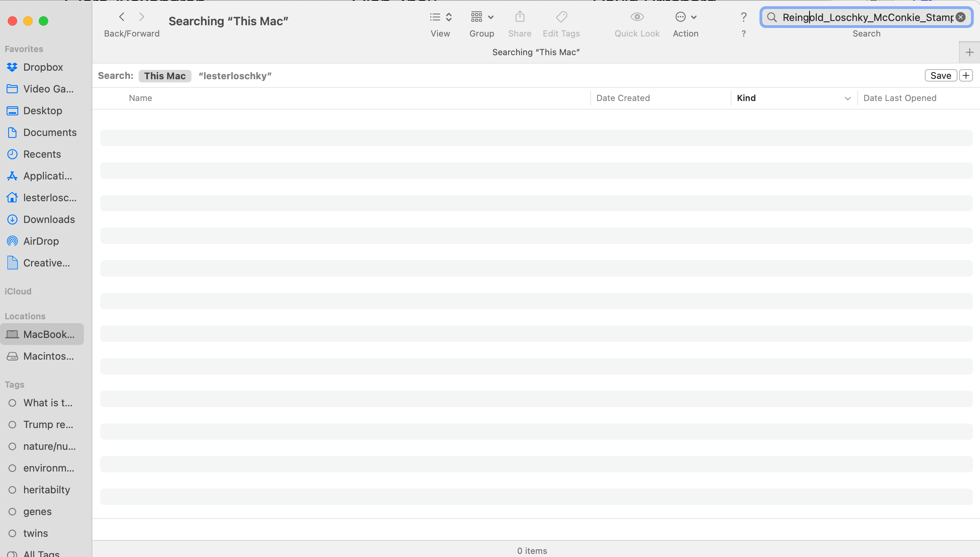This screenshot has width=980, height=557.
Task: Click the Share icon in toolbar
Action: 520,17
